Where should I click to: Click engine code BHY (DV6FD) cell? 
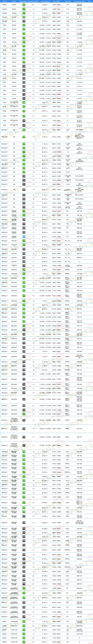pos(79,199)
